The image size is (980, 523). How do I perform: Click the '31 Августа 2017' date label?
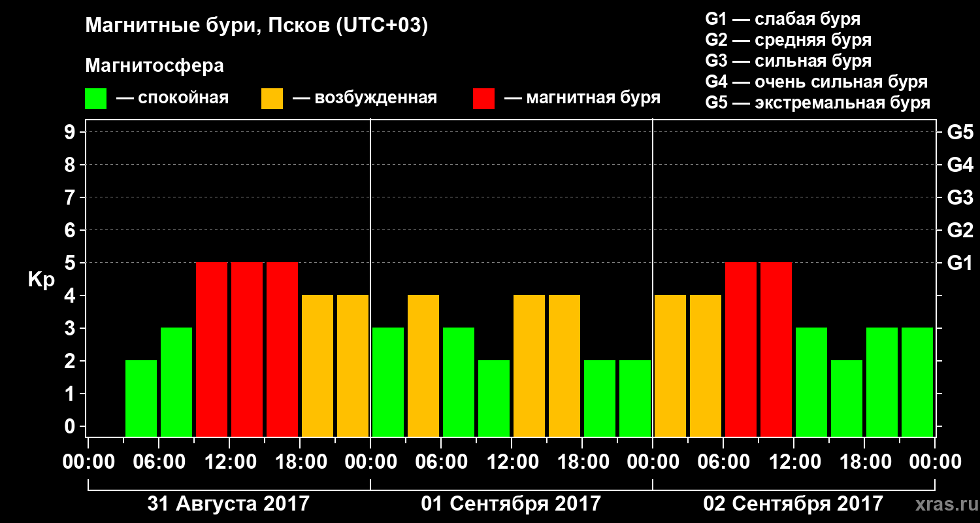(x=228, y=504)
